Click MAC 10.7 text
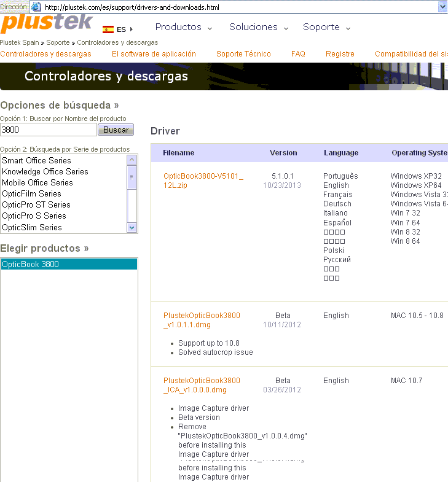The height and width of the screenshot is (482, 448). tap(406, 381)
